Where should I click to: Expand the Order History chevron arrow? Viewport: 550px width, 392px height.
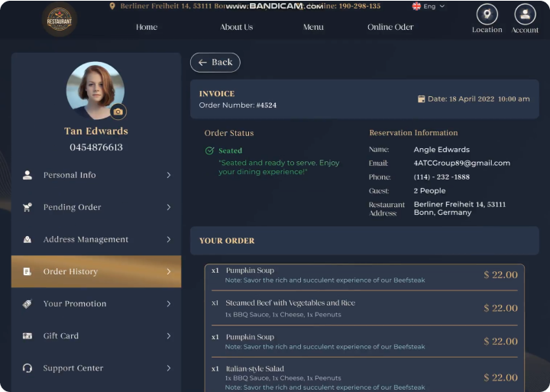tap(168, 271)
